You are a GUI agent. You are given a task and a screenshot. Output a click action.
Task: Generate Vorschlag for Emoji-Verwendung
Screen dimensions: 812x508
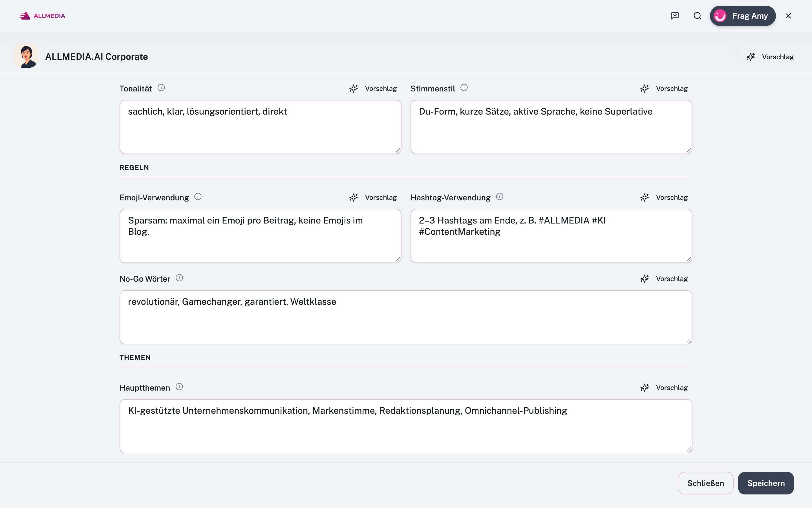(x=373, y=198)
